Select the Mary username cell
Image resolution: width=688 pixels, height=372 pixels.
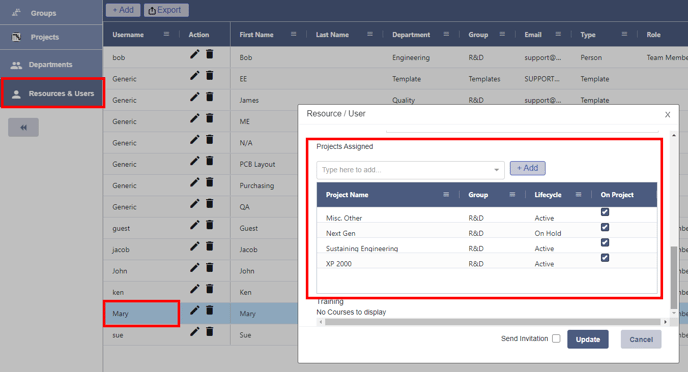(141, 313)
